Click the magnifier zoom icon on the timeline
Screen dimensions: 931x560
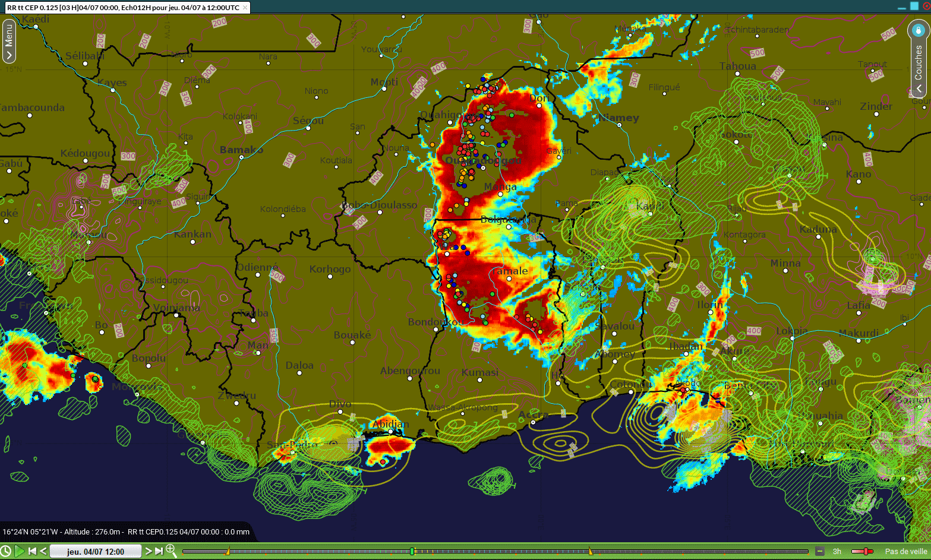click(171, 550)
